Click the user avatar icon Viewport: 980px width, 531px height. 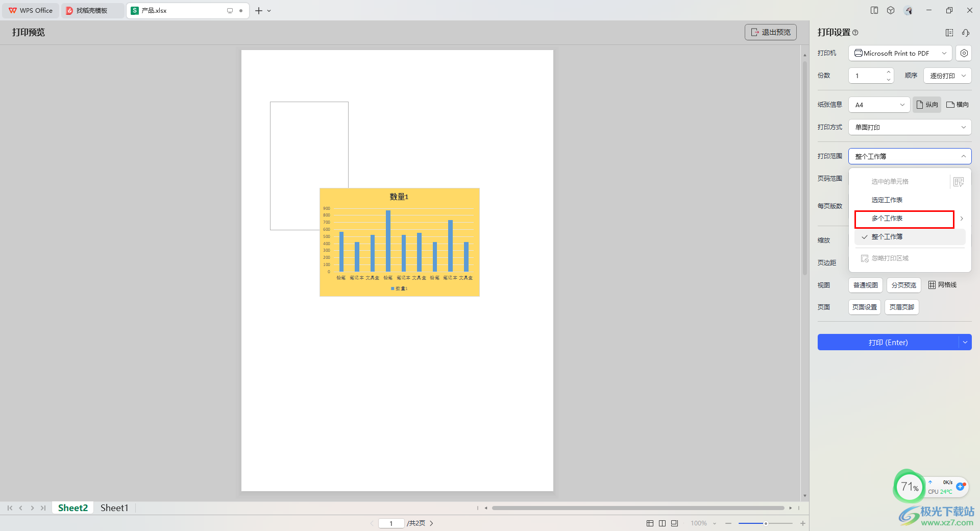coord(908,10)
